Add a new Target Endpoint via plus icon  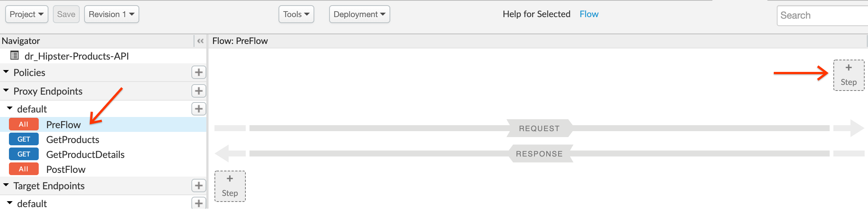point(198,186)
